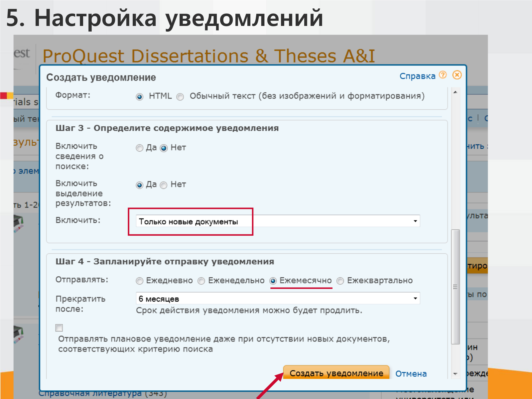532x399 pixels.
Task: Close the Создать уведомление dialog
Action: (x=457, y=75)
